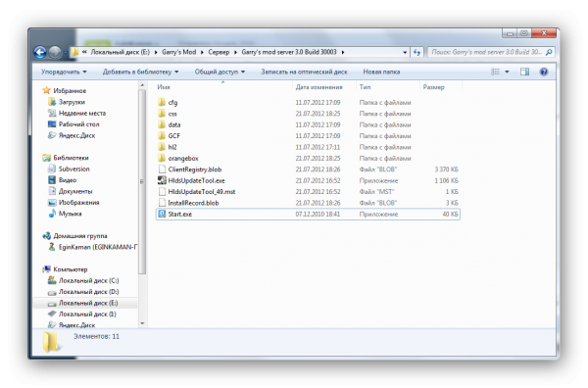Click the 3 370 КБ size of ClientRegistry.blob

446,170
